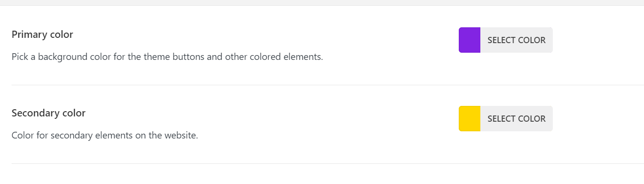Viewport: 644px width, 184px height.
Task: Click the gray bar above Primary color
Action: pyautogui.click(x=322, y=2)
